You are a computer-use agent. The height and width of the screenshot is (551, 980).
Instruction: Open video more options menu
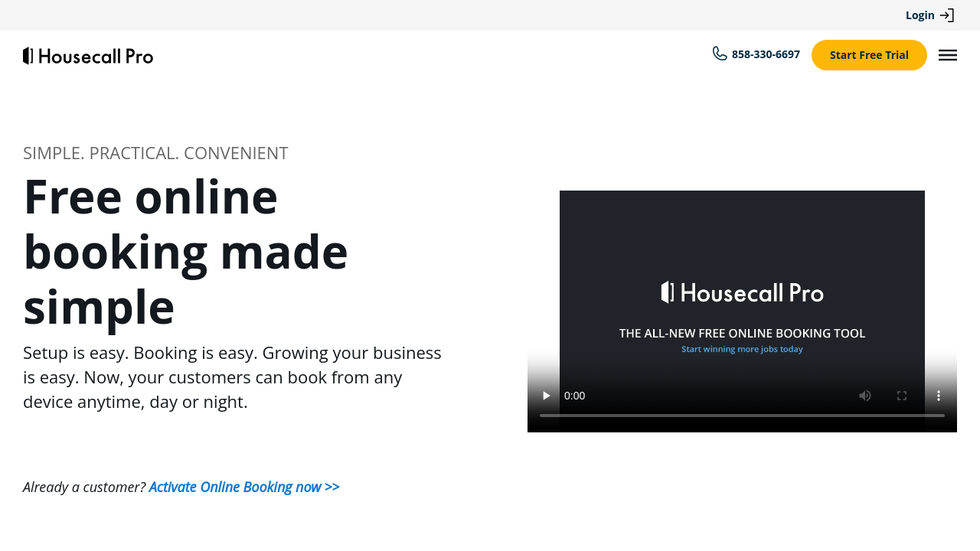pyautogui.click(x=939, y=396)
